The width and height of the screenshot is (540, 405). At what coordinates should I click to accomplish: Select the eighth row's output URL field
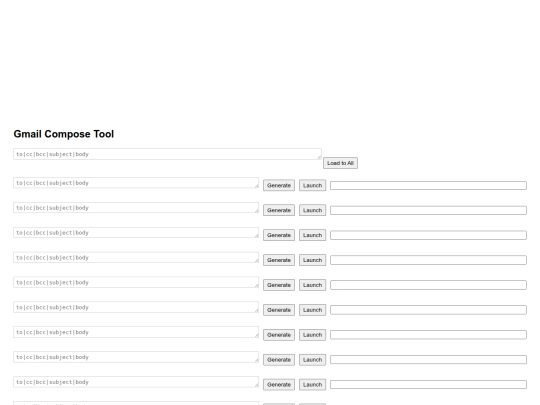click(428, 360)
